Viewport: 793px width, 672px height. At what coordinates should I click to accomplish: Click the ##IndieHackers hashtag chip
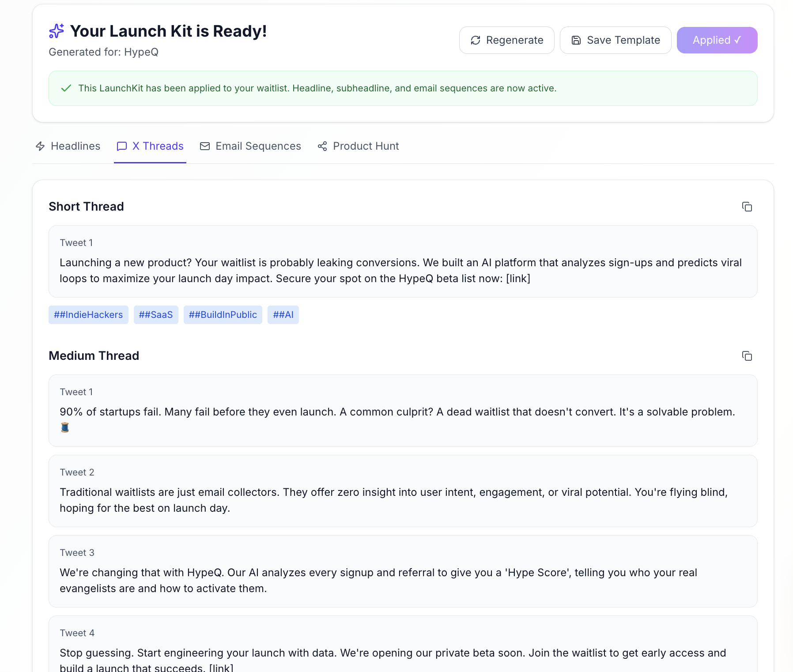pyautogui.click(x=88, y=315)
